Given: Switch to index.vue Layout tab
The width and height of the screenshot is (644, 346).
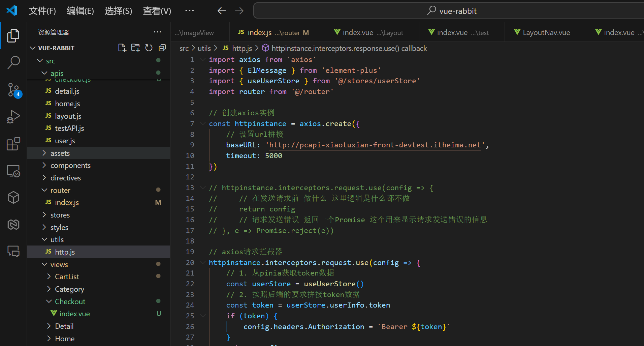Looking at the screenshot, I should (372, 32).
